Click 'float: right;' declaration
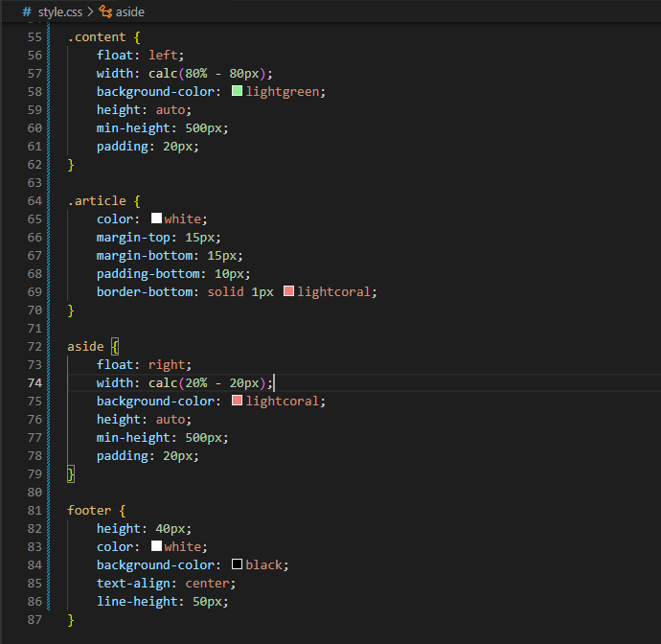The width and height of the screenshot is (661, 644). tap(144, 365)
